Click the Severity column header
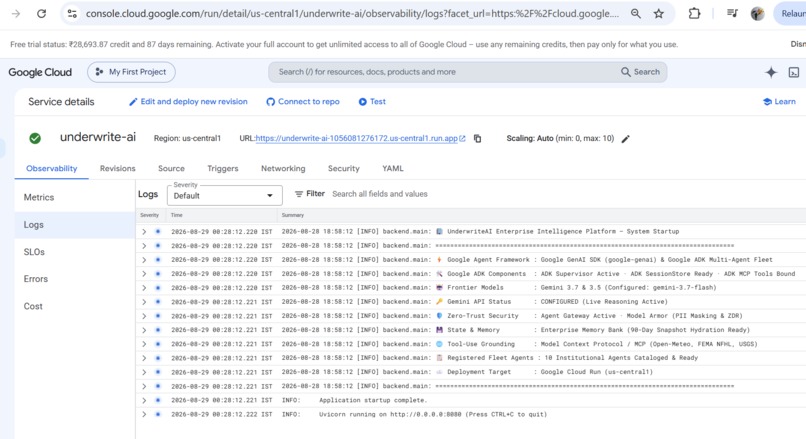Viewport: 806px width, 439px height. [150, 215]
